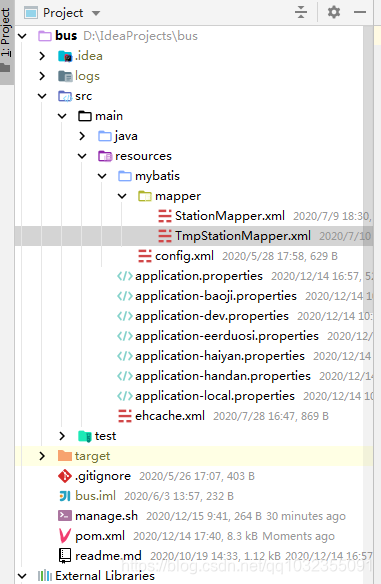The width and height of the screenshot is (381, 584).
Task: Select the .gitignore file name
Action: 103,476
